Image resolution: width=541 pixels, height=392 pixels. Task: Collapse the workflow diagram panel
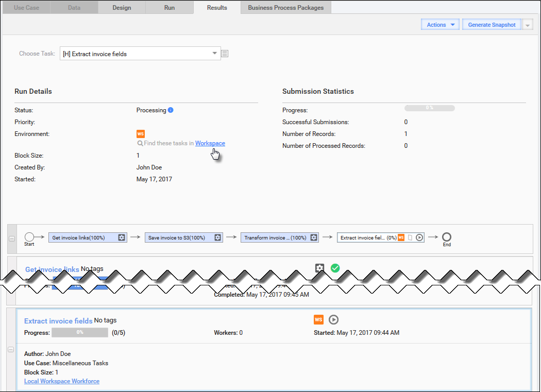(x=12, y=239)
